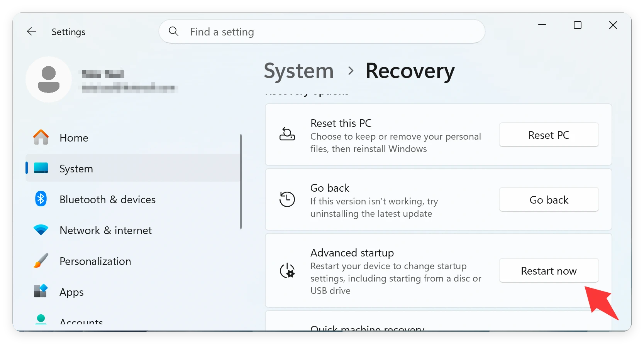Click the Go back clock history icon
644x344 pixels.
(x=287, y=199)
